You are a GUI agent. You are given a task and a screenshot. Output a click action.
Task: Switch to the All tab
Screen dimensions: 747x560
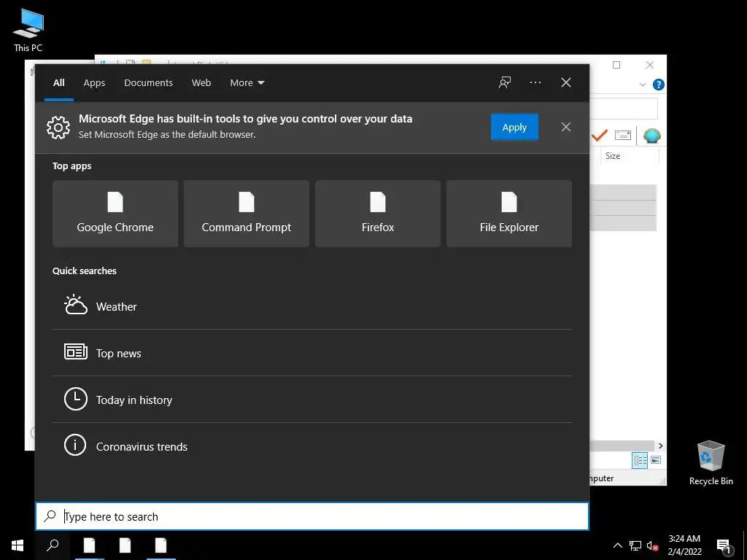coord(59,83)
